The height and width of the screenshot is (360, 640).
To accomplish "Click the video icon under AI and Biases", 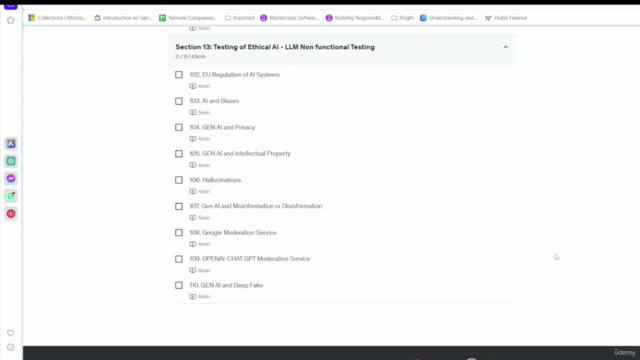I will click(193, 112).
